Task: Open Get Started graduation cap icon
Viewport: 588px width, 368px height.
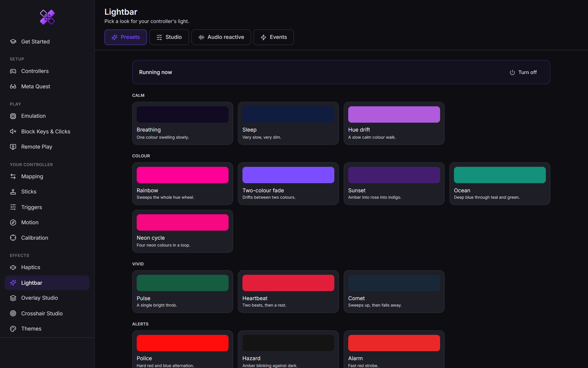Action: [x=13, y=42]
